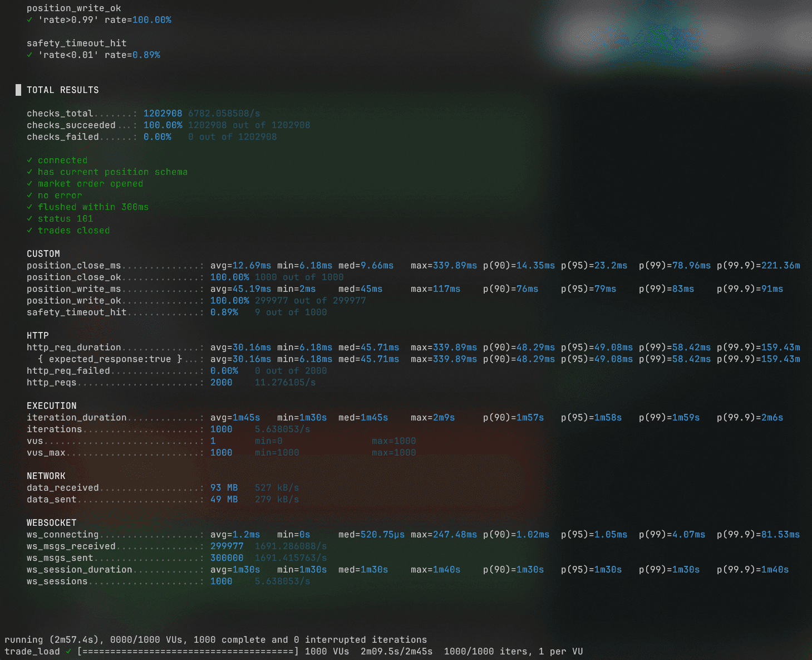The image size is (812, 660).
Task: Click the checks rate 6782.058508/s
Action: (x=224, y=114)
